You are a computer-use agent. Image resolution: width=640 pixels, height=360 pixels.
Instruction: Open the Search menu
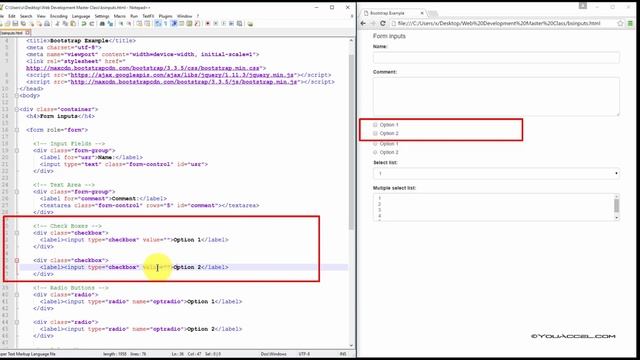tap(26, 16)
